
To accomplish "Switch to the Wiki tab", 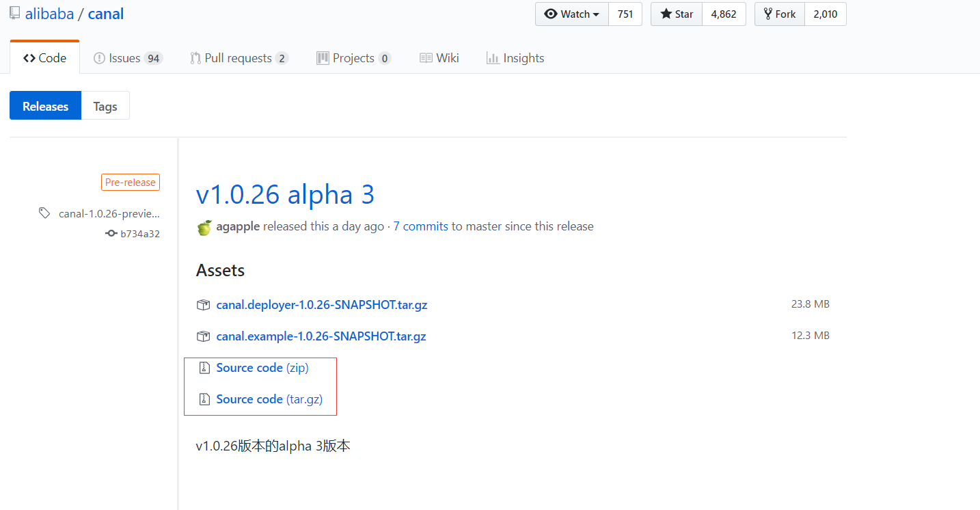I will point(439,58).
